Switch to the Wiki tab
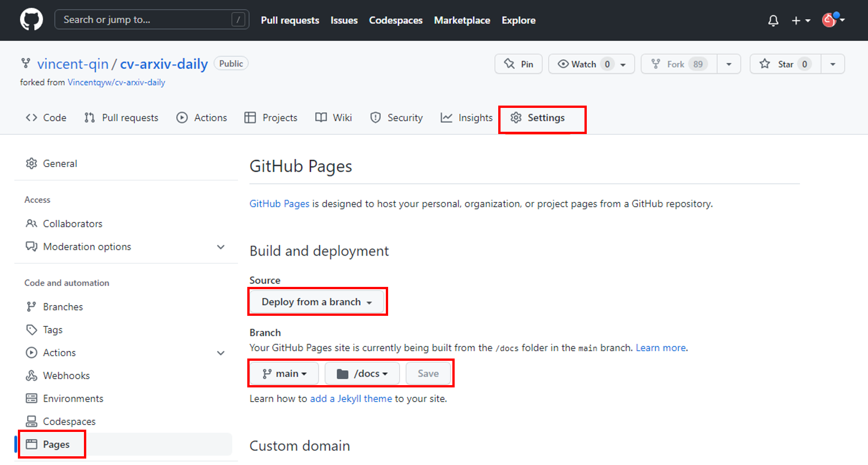This screenshot has height=465, width=868. [x=334, y=118]
